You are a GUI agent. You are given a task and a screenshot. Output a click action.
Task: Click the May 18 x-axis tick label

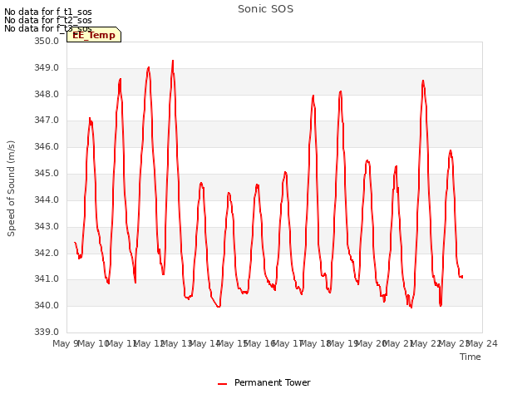click(x=316, y=343)
